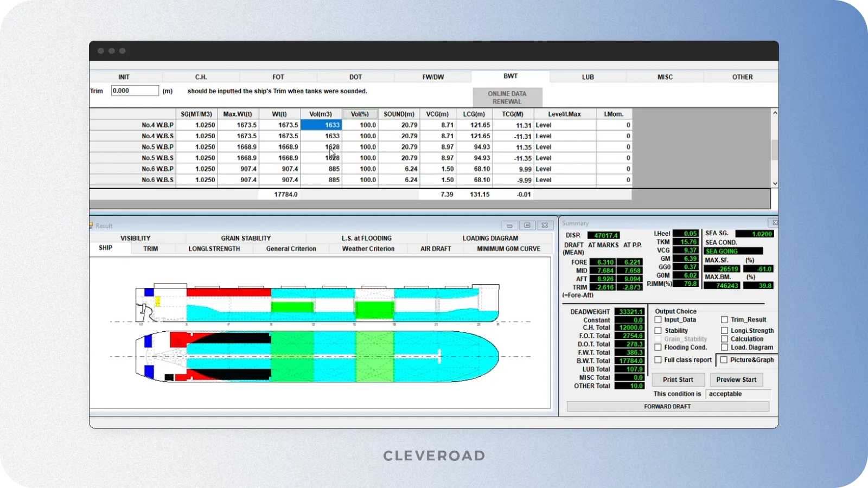
Task: Enable the Load. Diagram checkbox
Action: pyautogui.click(x=724, y=348)
